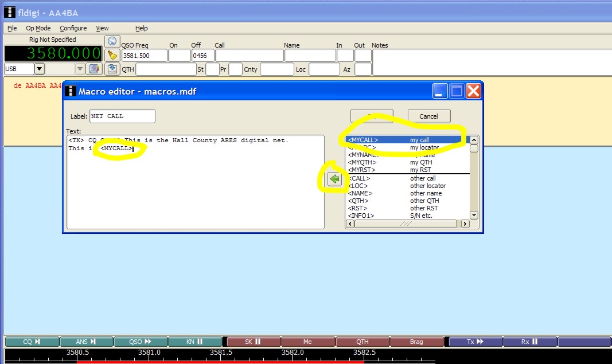Click 3581.5 mark on frequency scale
The height and width of the screenshot is (364, 612).
pyautogui.click(x=221, y=353)
